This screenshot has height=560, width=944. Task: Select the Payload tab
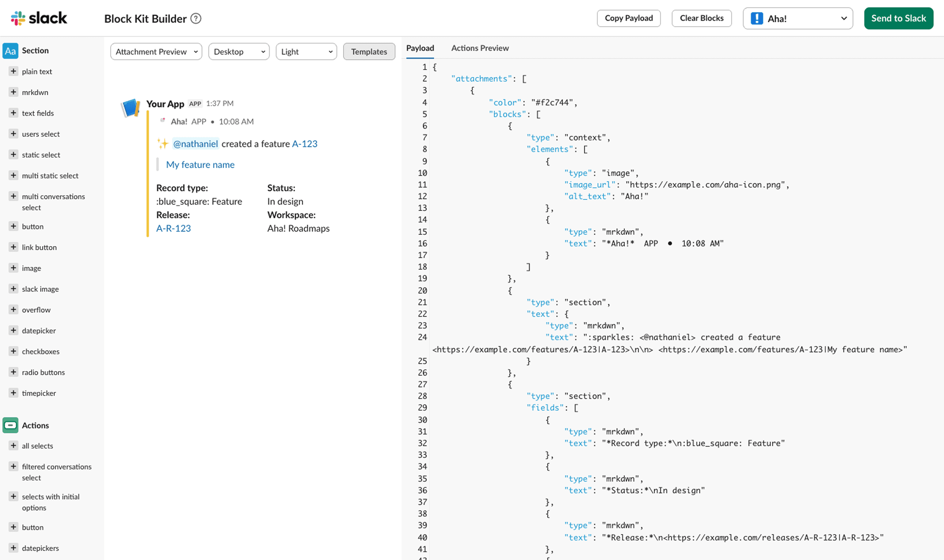(x=420, y=48)
